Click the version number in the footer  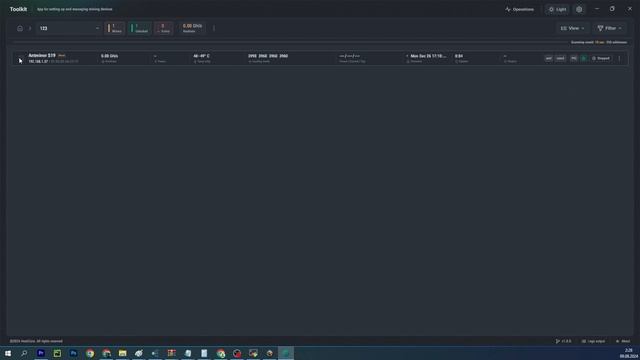pyautogui.click(x=563, y=341)
